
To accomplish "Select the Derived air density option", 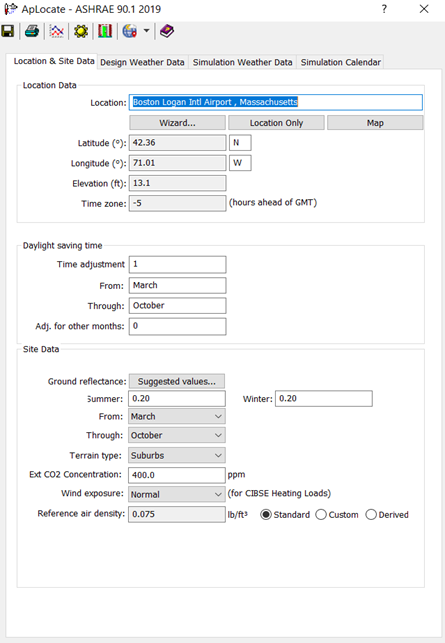I will 371,515.
